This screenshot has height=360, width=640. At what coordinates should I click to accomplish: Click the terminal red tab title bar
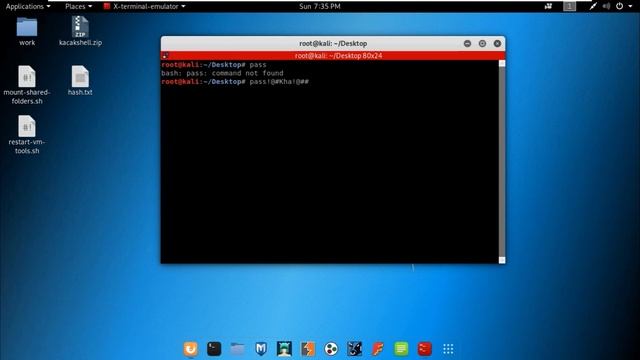pyautogui.click(x=333, y=56)
